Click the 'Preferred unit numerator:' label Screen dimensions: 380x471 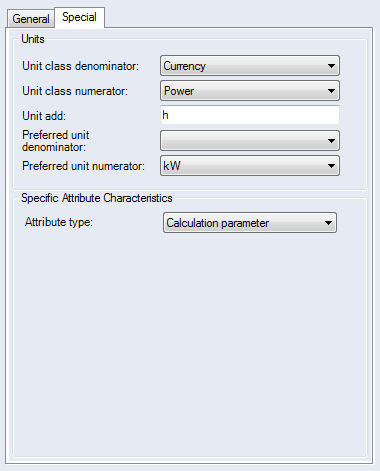[x=83, y=166]
